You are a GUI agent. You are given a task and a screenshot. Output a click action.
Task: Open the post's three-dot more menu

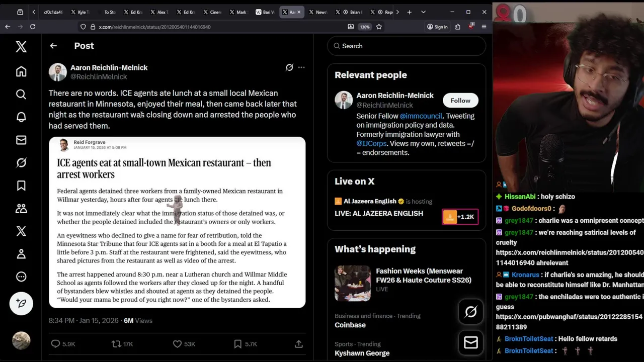coord(301,67)
